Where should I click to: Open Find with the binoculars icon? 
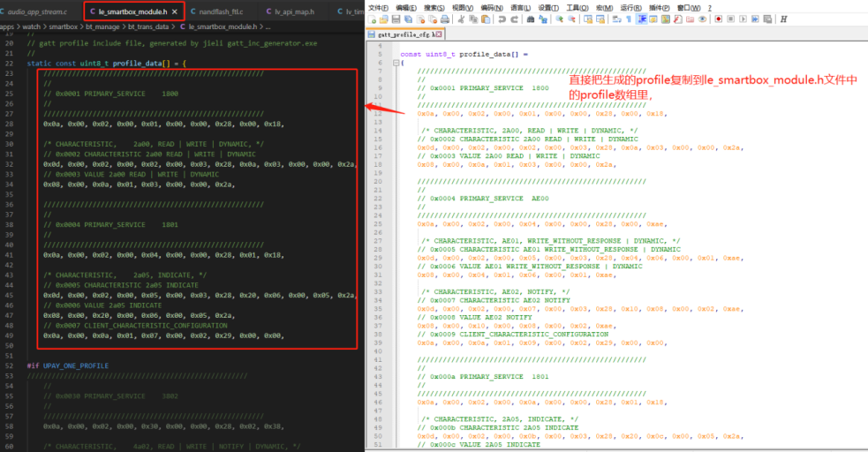(530, 19)
